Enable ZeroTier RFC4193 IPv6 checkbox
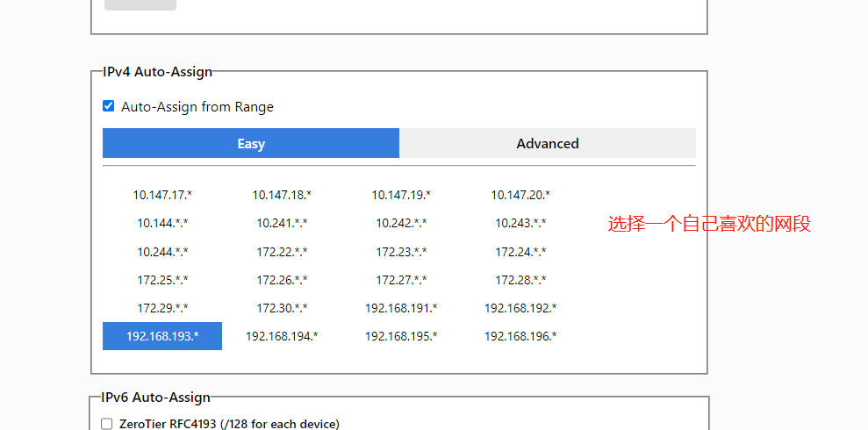Screen dimensions: 868x430 (x=107, y=424)
